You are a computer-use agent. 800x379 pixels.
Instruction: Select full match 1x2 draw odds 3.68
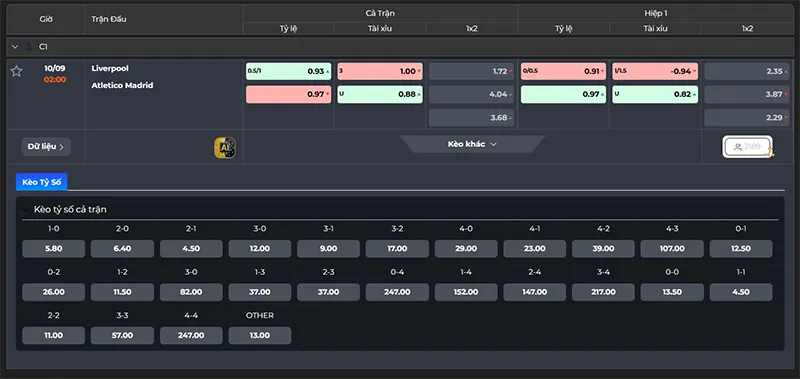click(x=472, y=118)
